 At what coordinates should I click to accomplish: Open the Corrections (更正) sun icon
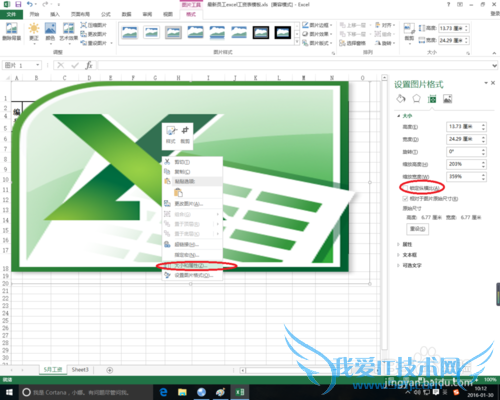click(x=34, y=28)
